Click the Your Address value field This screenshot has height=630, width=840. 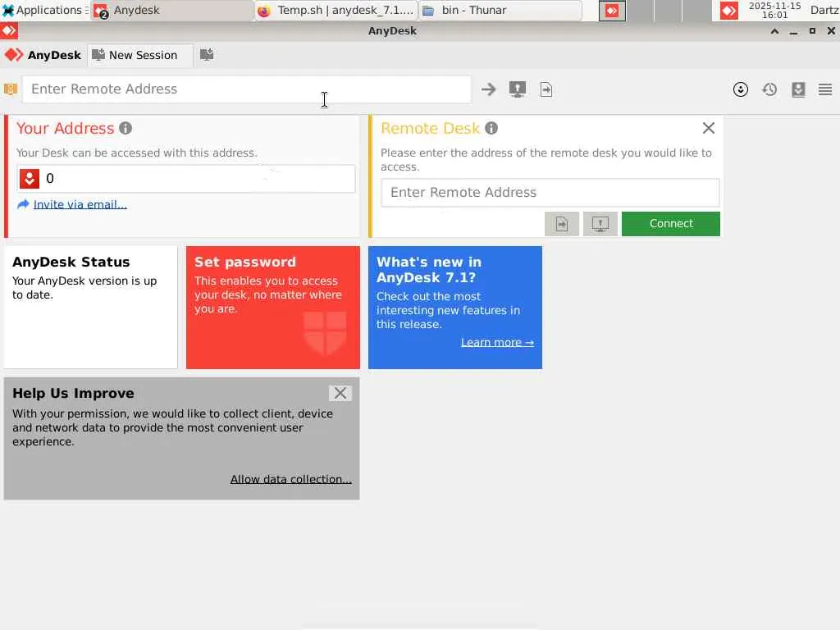point(186,178)
